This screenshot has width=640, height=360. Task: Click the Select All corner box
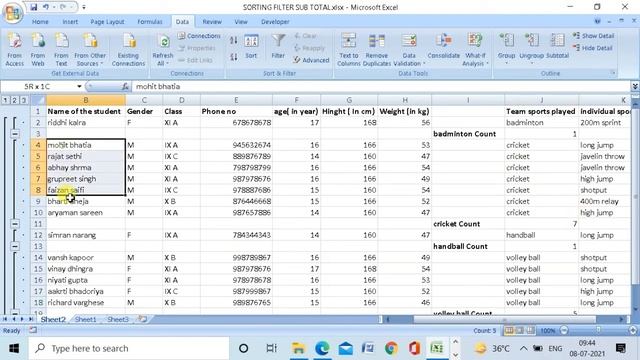click(38, 100)
